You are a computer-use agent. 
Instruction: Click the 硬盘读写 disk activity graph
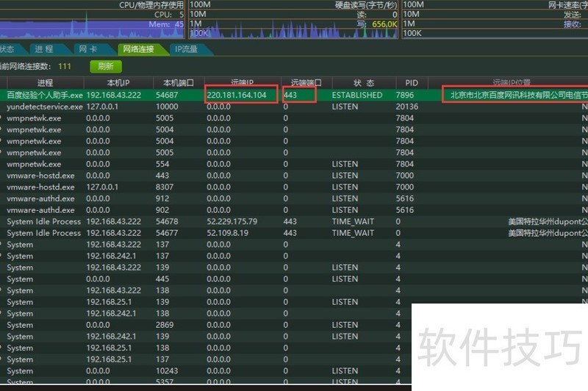point(293,20)
